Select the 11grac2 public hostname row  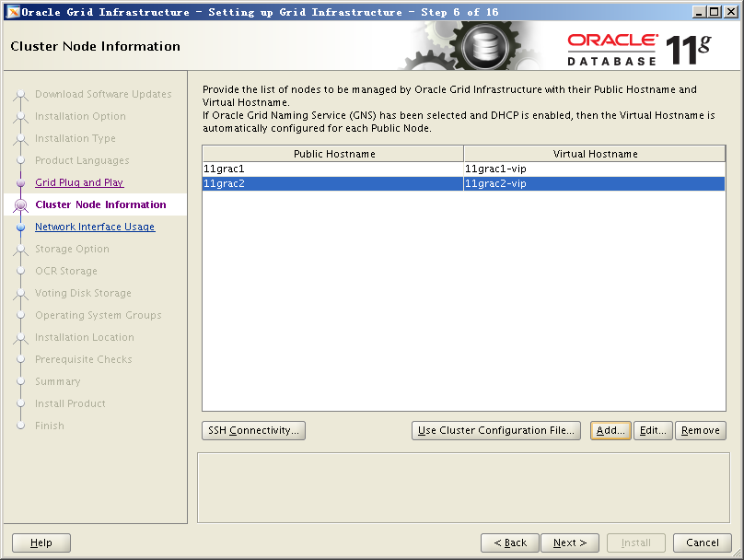point(332,184)
